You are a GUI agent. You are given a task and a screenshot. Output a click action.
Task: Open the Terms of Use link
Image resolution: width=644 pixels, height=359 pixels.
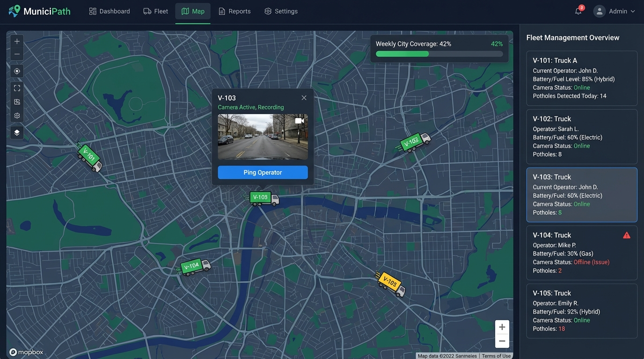(496, 356)
